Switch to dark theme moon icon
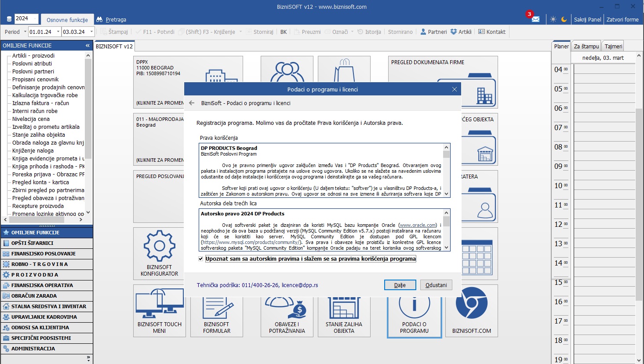644x364 pixels. coord(564,19)
